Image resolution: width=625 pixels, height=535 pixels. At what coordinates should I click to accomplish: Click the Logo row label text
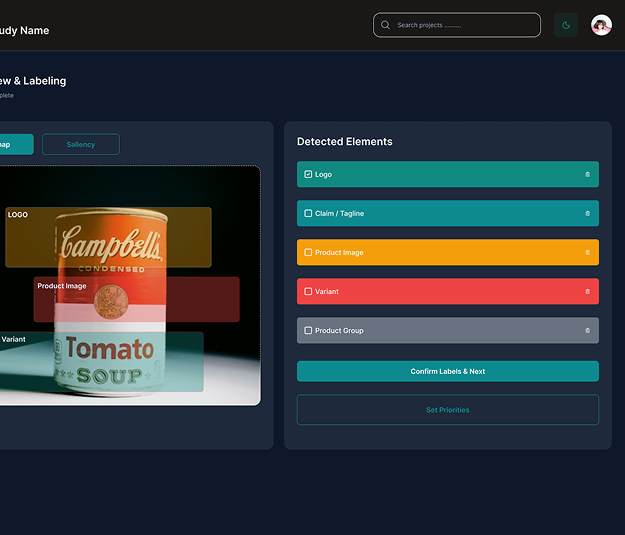[x=323, y=175]
